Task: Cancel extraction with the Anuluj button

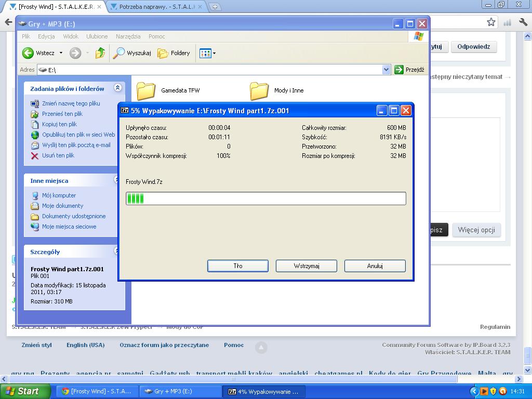Action: click(x=375, y=265)
